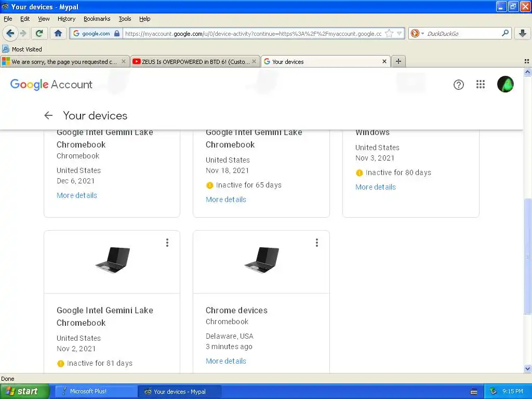This screenshot has height=399, width=532.
Task: Bookmark this page with the star icon
Action: (x=389, y=33)
